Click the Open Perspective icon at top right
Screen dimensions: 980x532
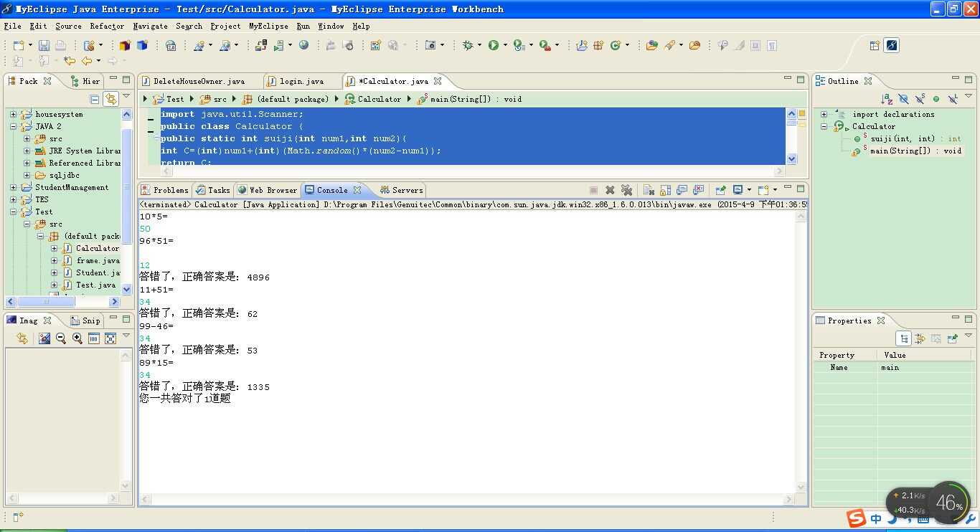tap(875, 45)
